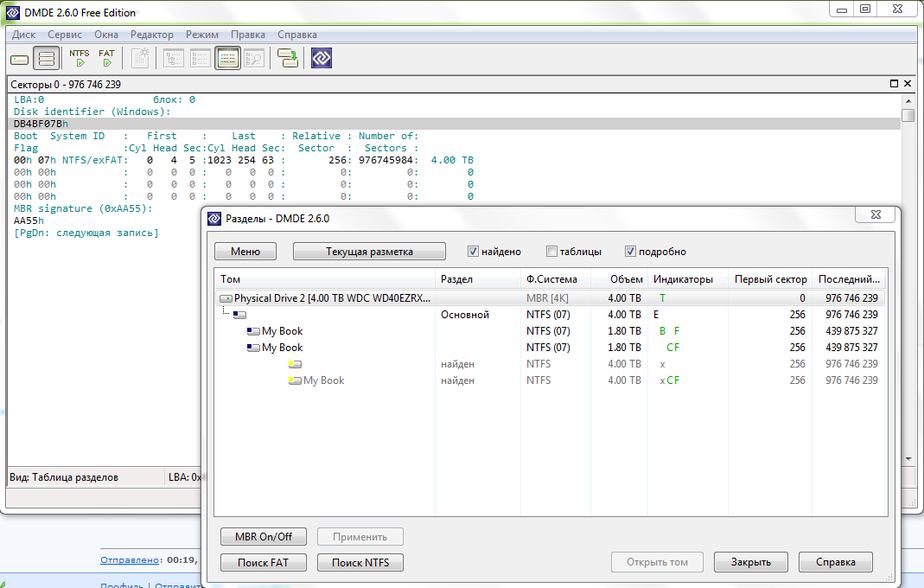Open the "Сервис" menu
The height and width of the screenshot is (588, 924).
click(x=65, y=35)
